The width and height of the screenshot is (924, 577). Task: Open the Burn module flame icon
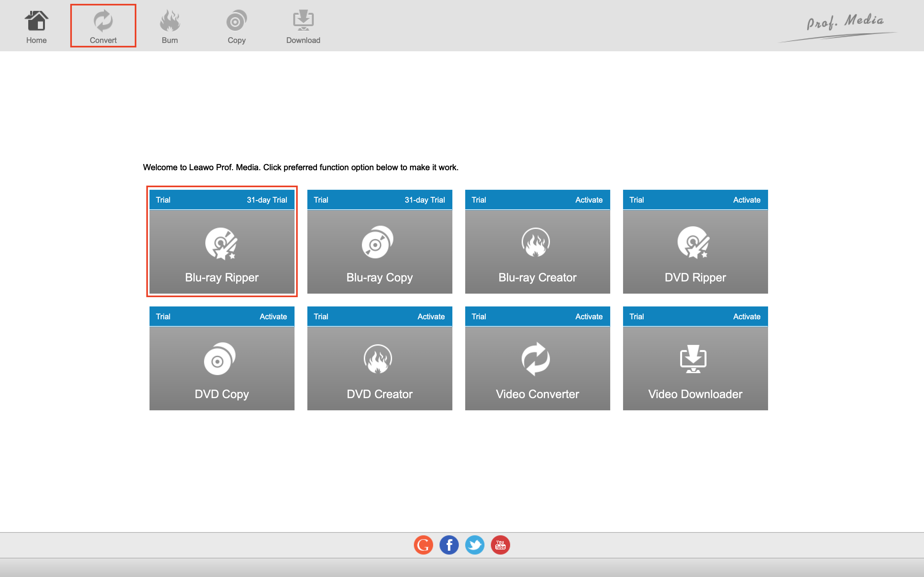click(x=170, y=21)
